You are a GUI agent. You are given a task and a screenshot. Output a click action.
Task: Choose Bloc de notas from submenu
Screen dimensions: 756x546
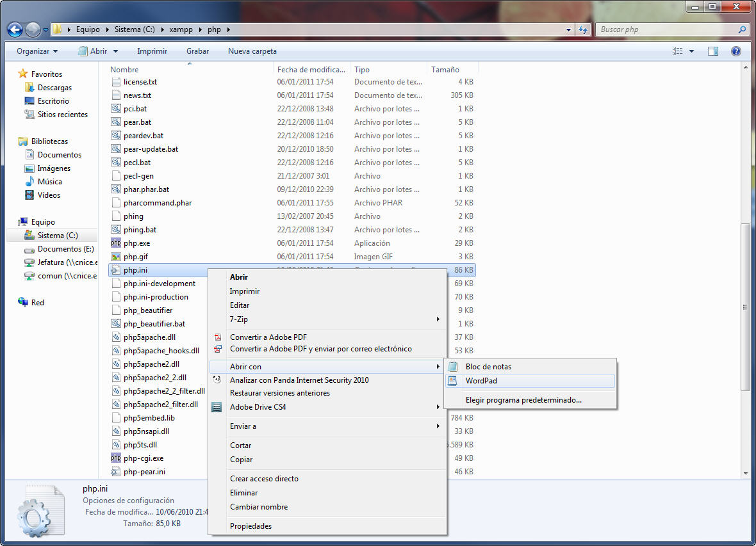tap(488, 367)
